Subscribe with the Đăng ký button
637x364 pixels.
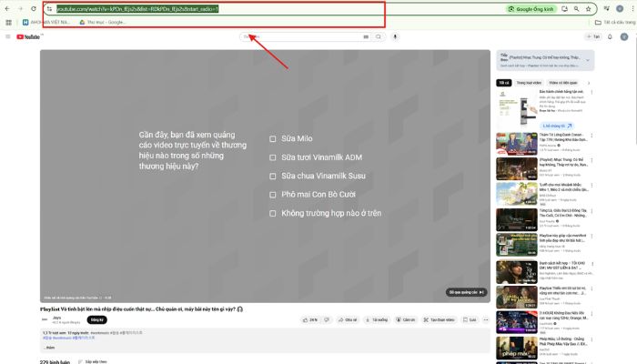(x=96, y=320)
